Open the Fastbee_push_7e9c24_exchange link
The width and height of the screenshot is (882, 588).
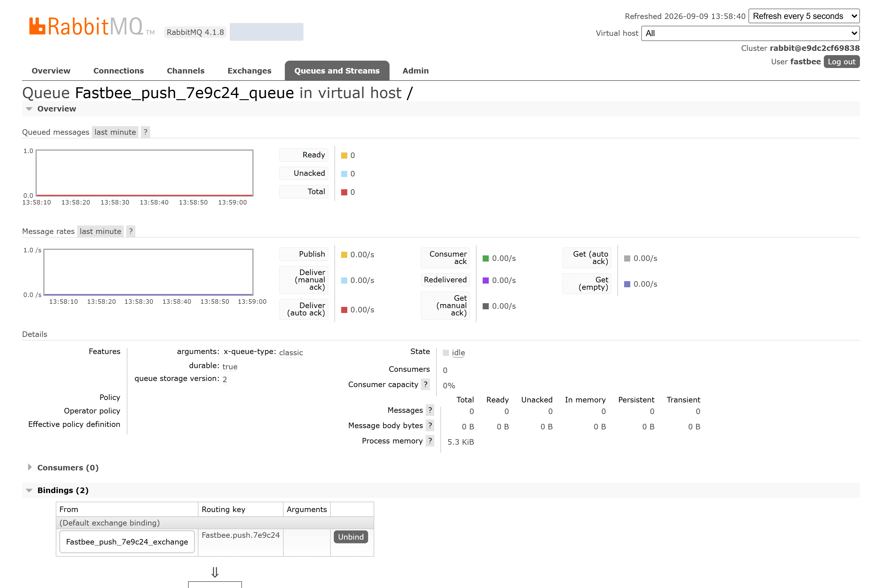pyautogui.click(x=127, y=542)
